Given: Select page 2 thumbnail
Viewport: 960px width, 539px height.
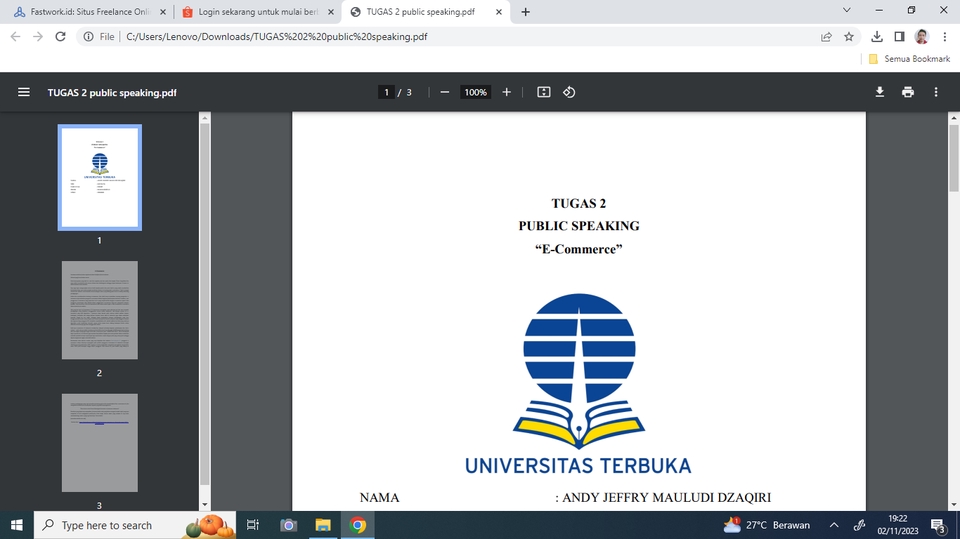Looking at the screenshot, I should point(100,310).
